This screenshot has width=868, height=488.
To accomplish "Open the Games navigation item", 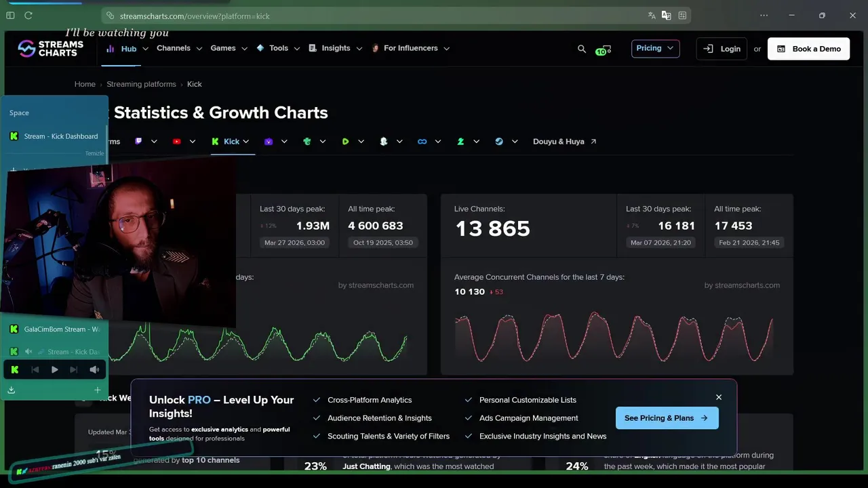I will click(x=223, y=48).
